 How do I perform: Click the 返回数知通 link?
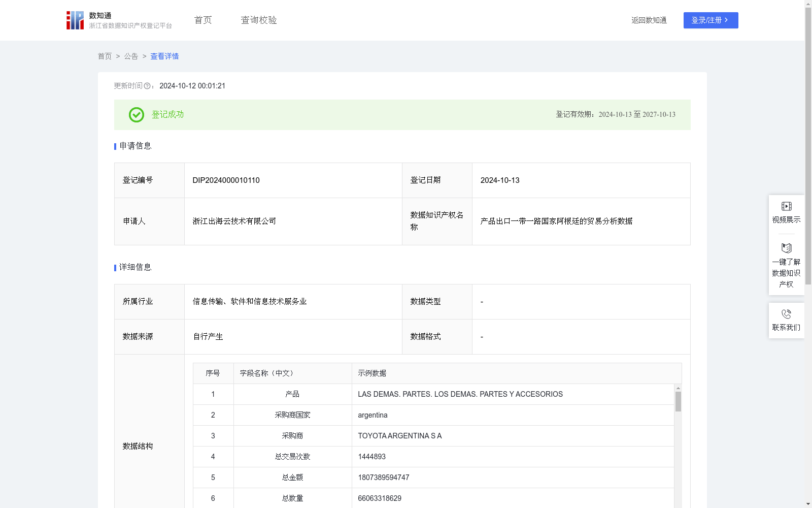(649, 20)
